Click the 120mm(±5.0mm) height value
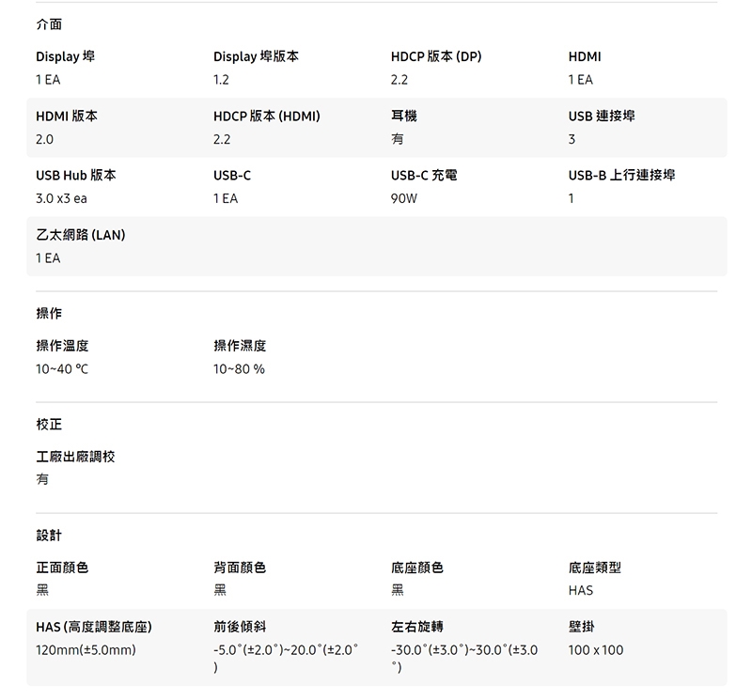752x700 pixels. point(86,650)
